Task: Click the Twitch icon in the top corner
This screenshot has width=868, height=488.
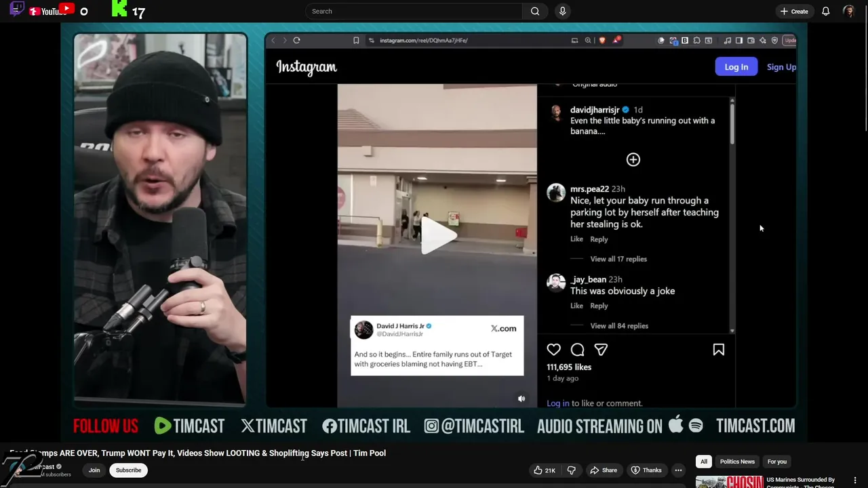Action: [x=17, y=9]
